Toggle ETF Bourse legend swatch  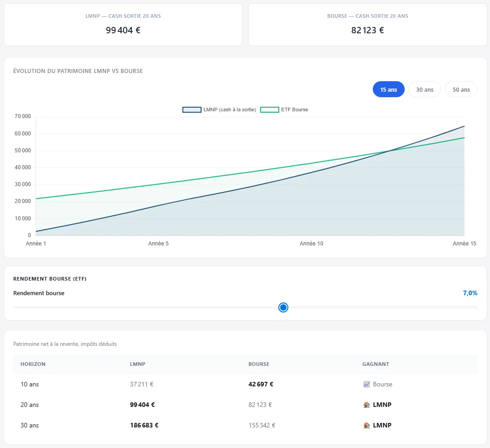pyautogui.click(x=269, y=109)
